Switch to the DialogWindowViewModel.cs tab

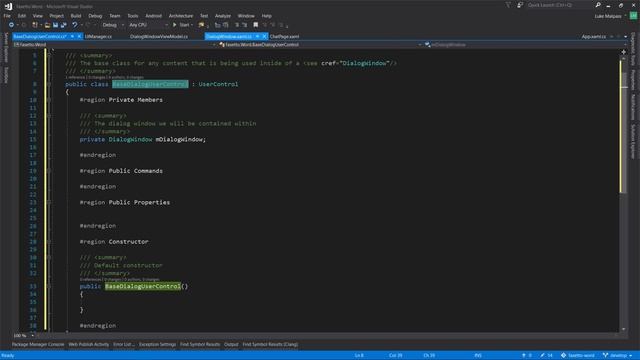click(159, 37)
